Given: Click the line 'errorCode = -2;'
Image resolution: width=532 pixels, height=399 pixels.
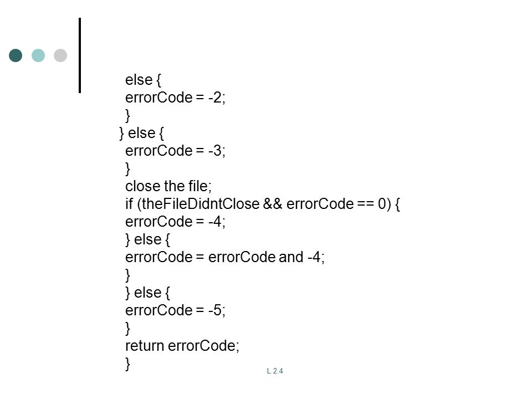Looking at the screenshot, I should point(175,98).
